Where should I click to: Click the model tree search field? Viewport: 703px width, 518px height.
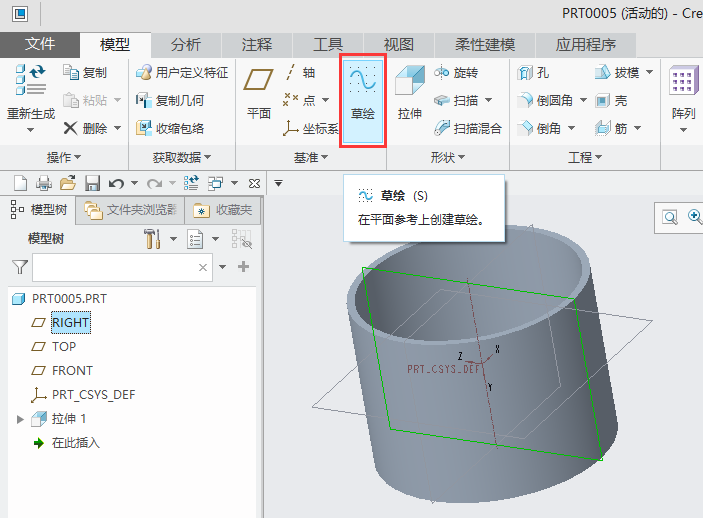114,267
